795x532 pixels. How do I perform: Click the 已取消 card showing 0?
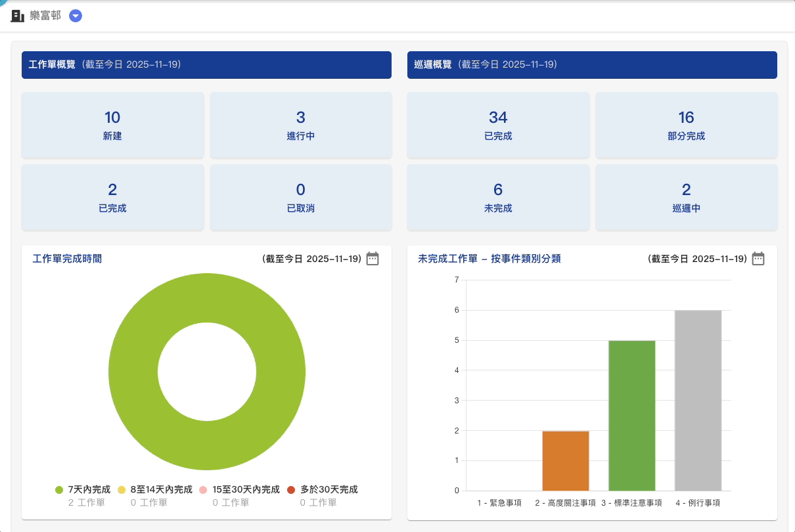(x=300, y=197)
